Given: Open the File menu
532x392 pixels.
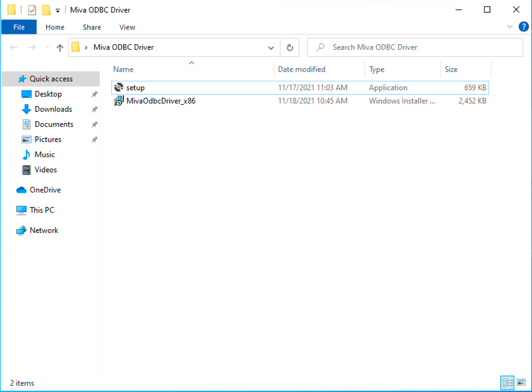Looking at the screenshot, I should tap(19, 27).
